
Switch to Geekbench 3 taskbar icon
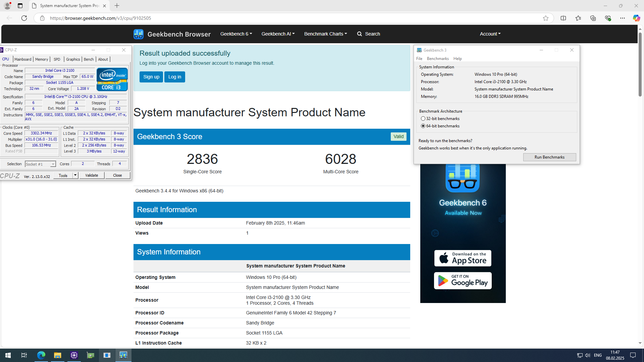click(x=123, y=355)
